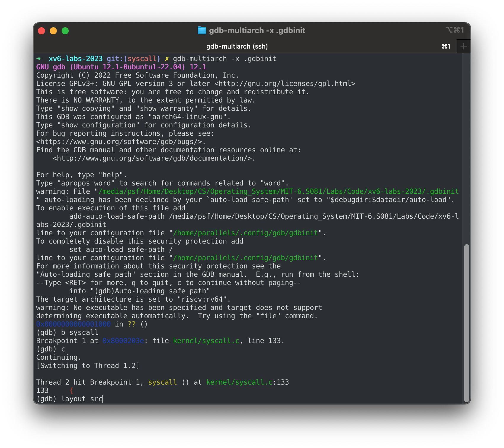The height and width of the screenshot is (448, 504).
Task: Click the yellow minimize traffic light
Action: click(53, 31)
